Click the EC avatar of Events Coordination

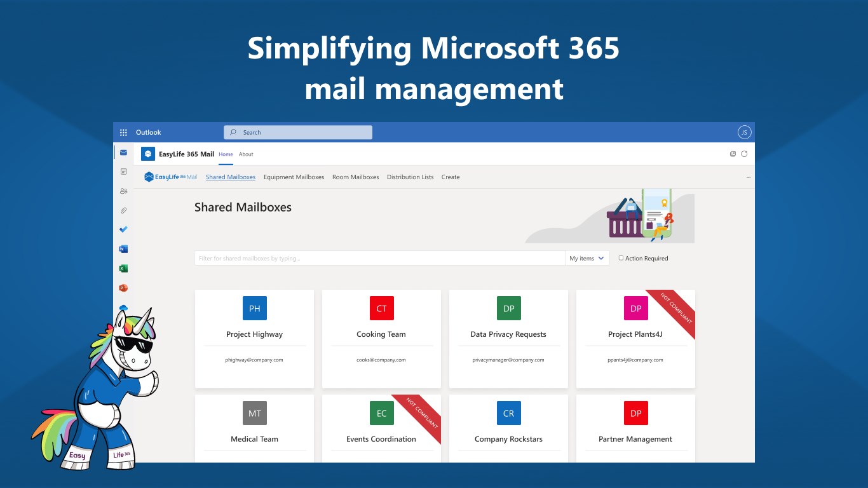[382, 413]
